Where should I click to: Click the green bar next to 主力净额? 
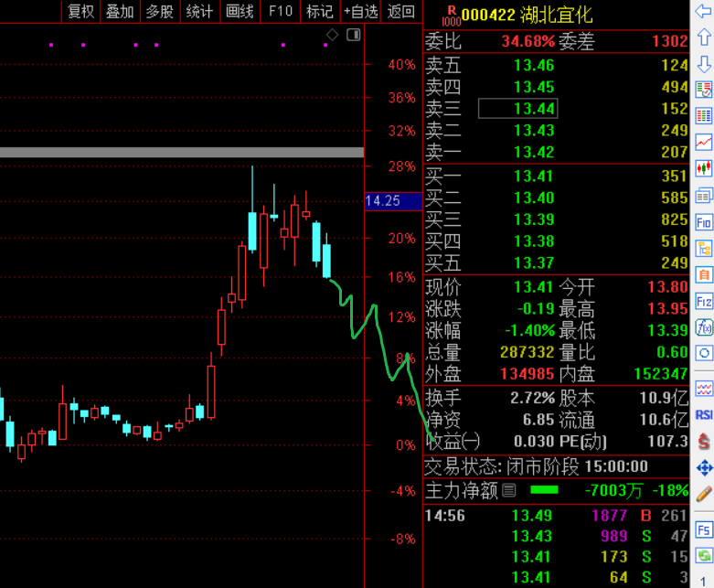click(544, 490)
